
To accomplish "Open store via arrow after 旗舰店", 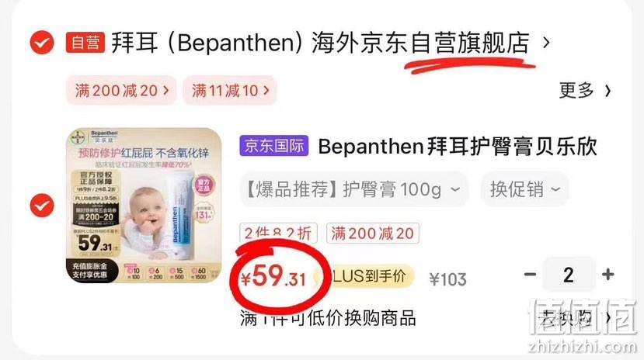I will 546,42.
